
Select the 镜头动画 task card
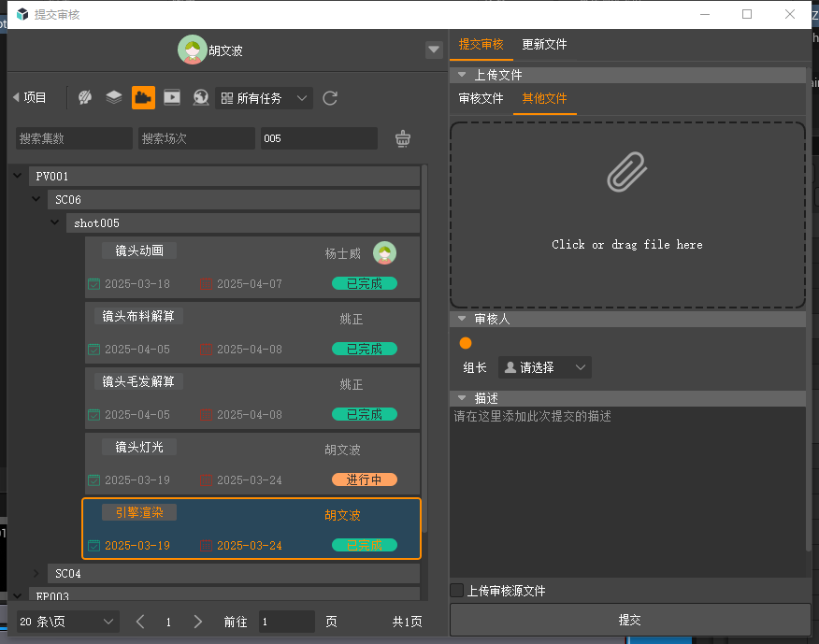click(x=252, y=267)
